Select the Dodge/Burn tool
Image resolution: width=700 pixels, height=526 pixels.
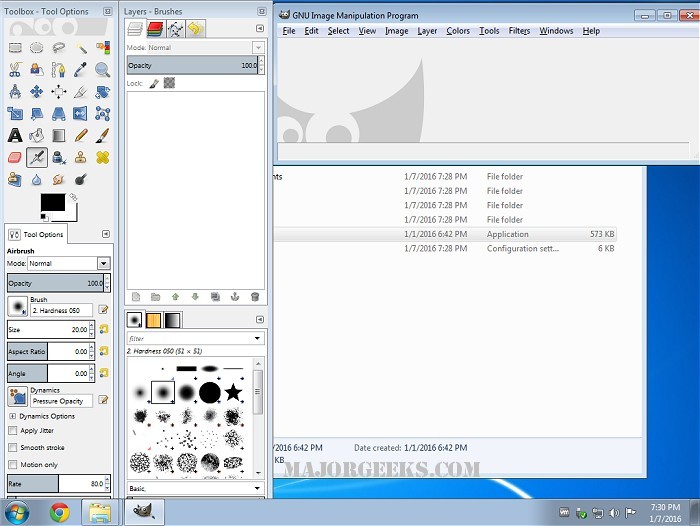coord(80,180)
